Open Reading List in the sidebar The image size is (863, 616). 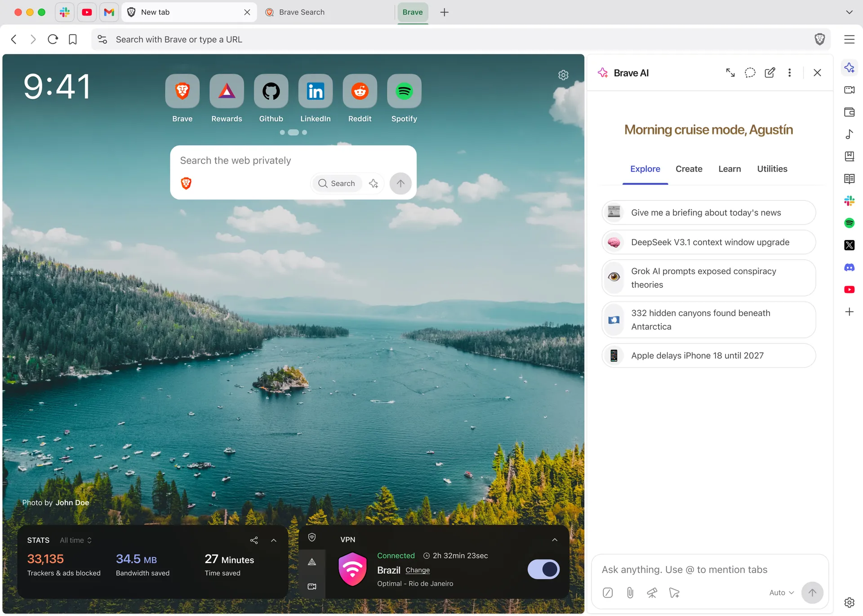(x=849, y=179)
